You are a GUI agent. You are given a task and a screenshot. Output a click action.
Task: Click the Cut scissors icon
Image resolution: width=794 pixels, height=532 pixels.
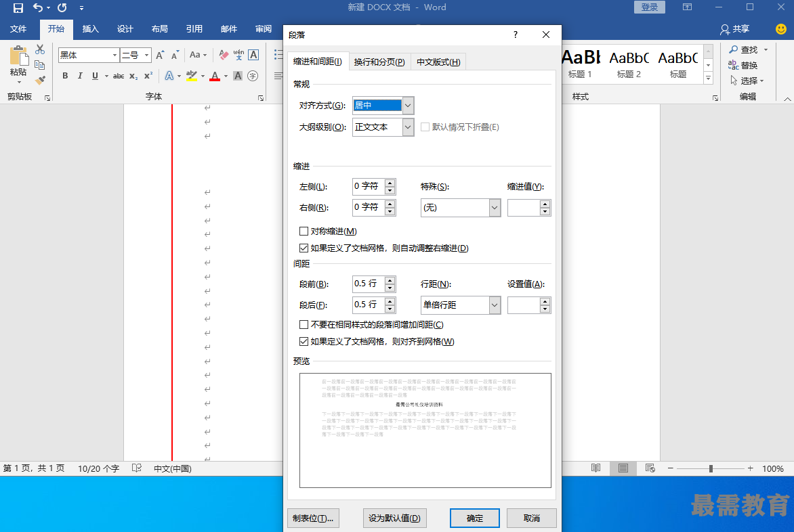tap(40, 49)
